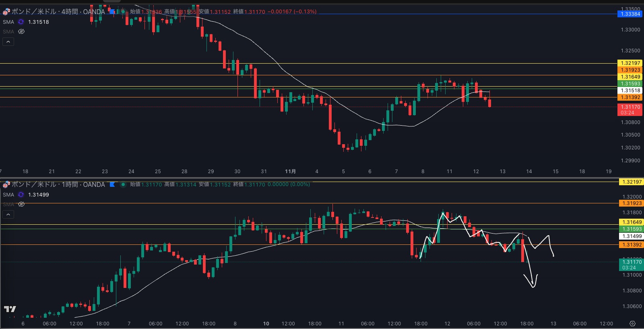The image size is (644, 329).
Task: Click the yellow 1.32197 price level label
Action: point(630,63)
